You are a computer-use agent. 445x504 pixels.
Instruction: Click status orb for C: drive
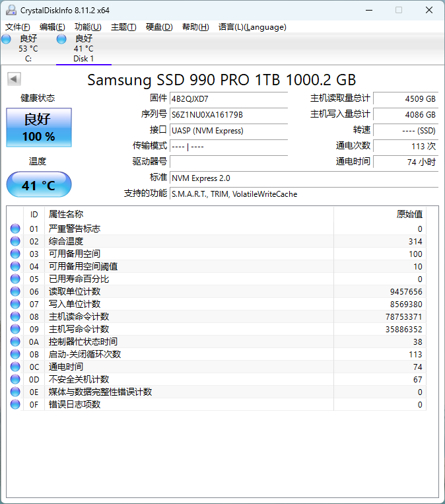(x=6, y=39)
